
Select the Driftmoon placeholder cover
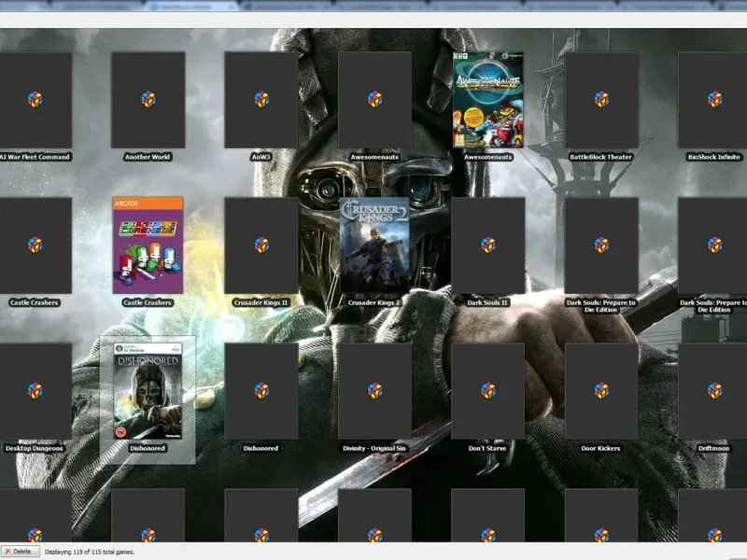712,391
